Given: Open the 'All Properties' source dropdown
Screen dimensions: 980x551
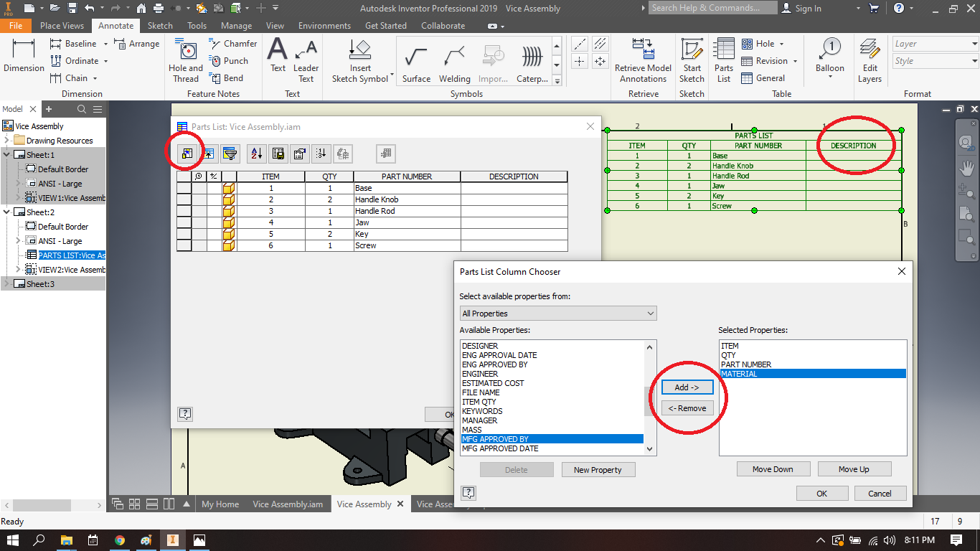Looking at the screenshot, I should click(558, 314).
